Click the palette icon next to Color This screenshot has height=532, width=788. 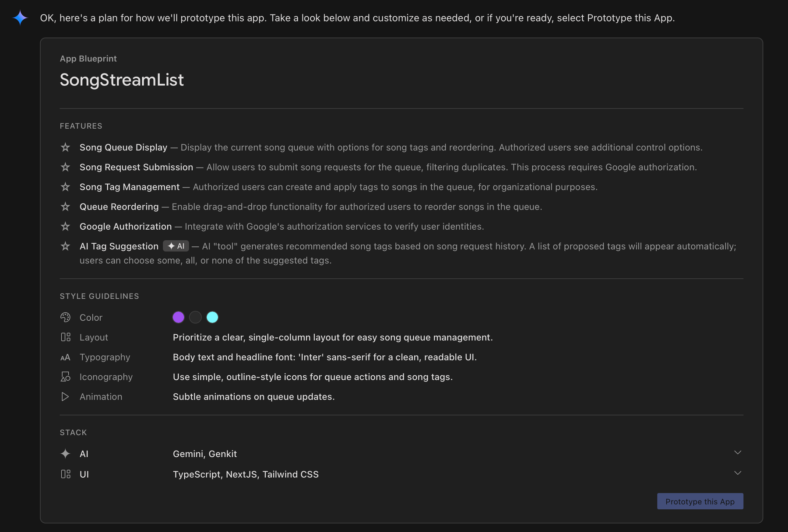[x=65, y=317]
